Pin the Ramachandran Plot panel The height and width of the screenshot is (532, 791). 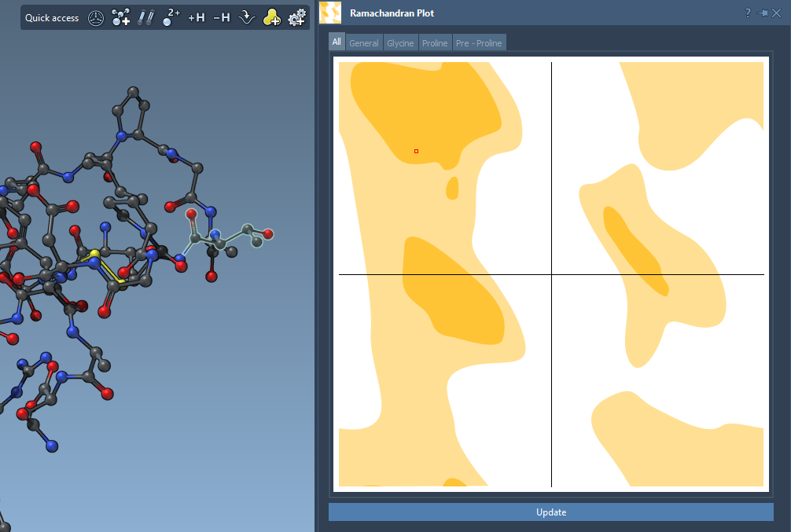click(x=762, y=13)
